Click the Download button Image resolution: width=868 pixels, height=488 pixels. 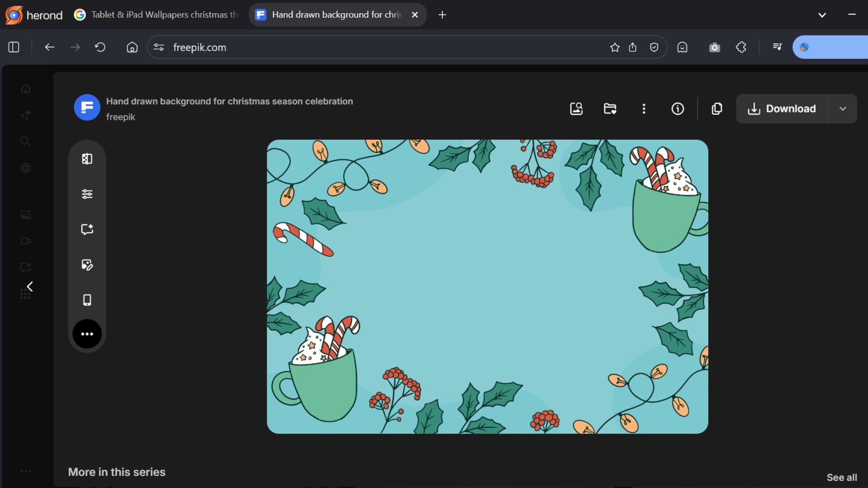[782, 108]
